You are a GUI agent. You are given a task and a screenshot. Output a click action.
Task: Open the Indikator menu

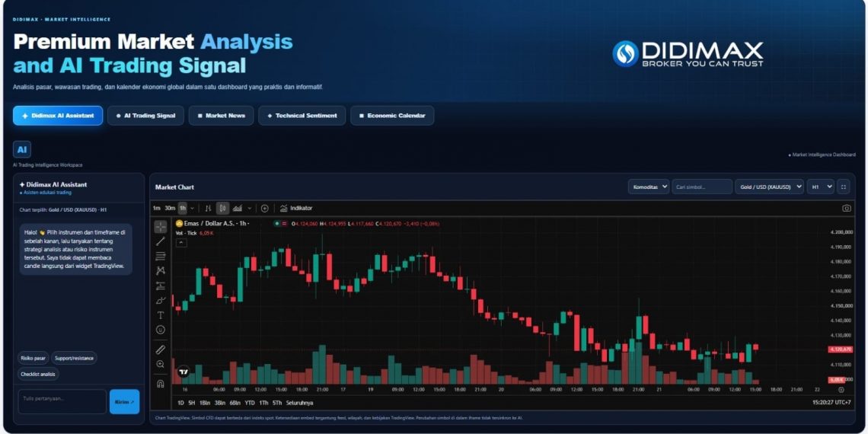296,208
